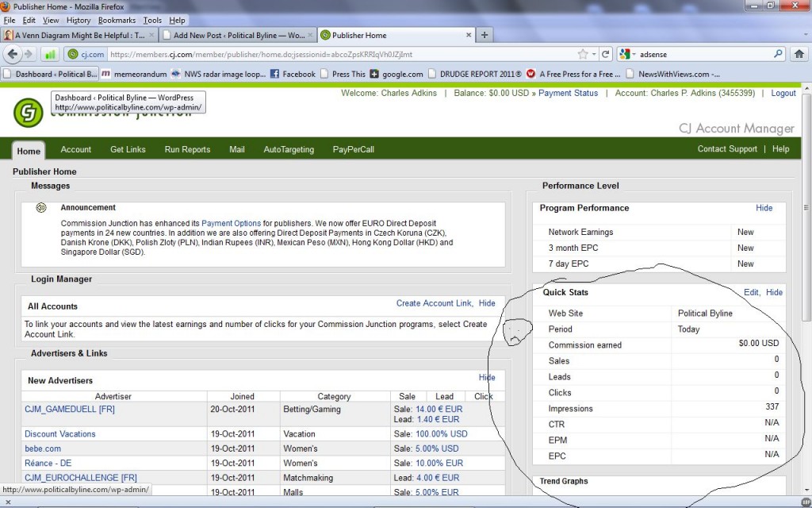Open the Account navigation tab
Image resolution: width=812 pixels, height=508 pixels.
[75, 149]
